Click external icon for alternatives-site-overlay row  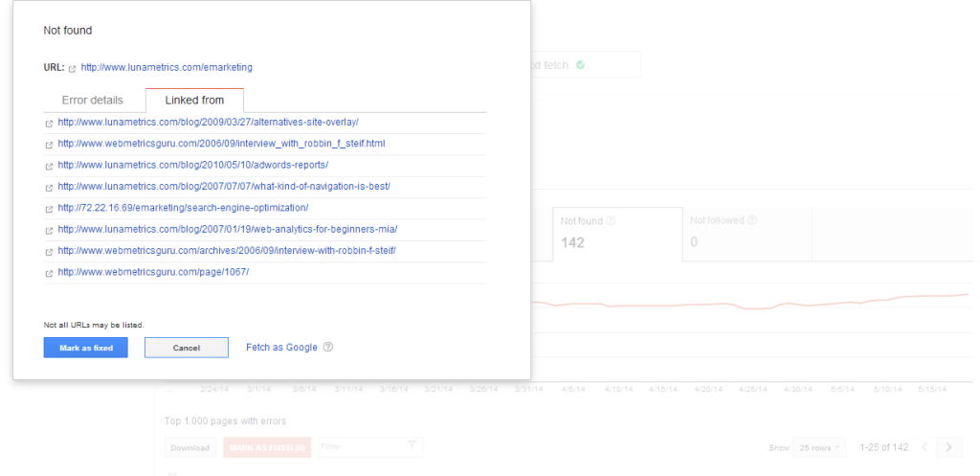[50, 124]
